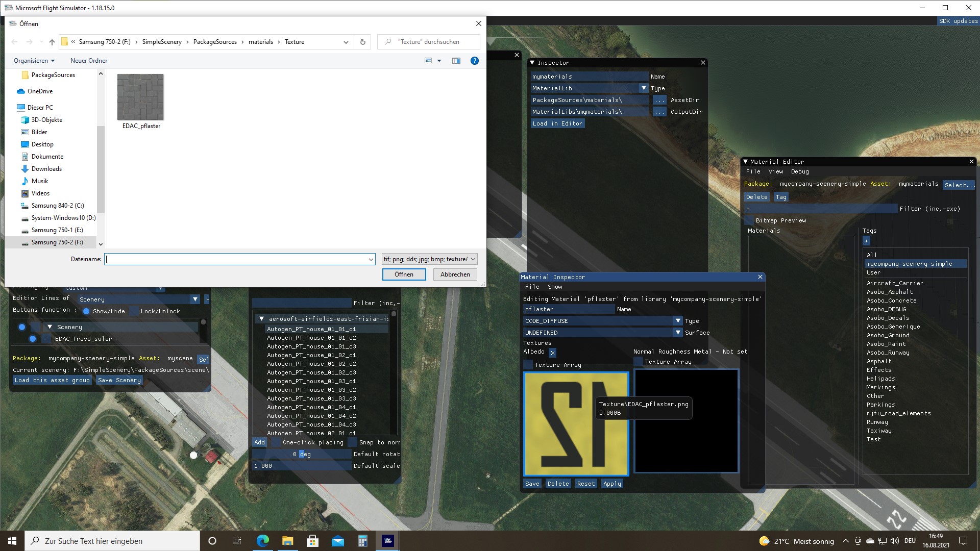Select the Show/Hide radio button
This screenshot has height=551, width=980.
point(86,311)
